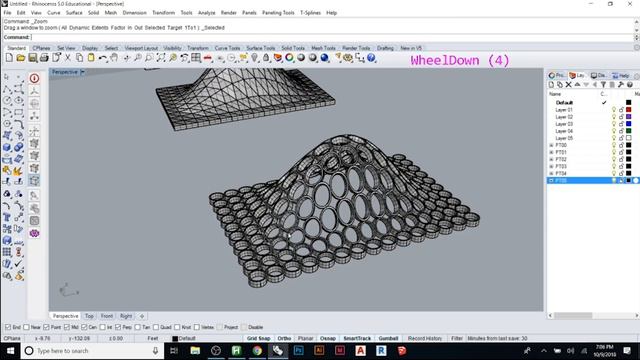Toggle the Mid osnap checkbox
The height and width of the screenshot is (360, 640).
coord(67,327)
